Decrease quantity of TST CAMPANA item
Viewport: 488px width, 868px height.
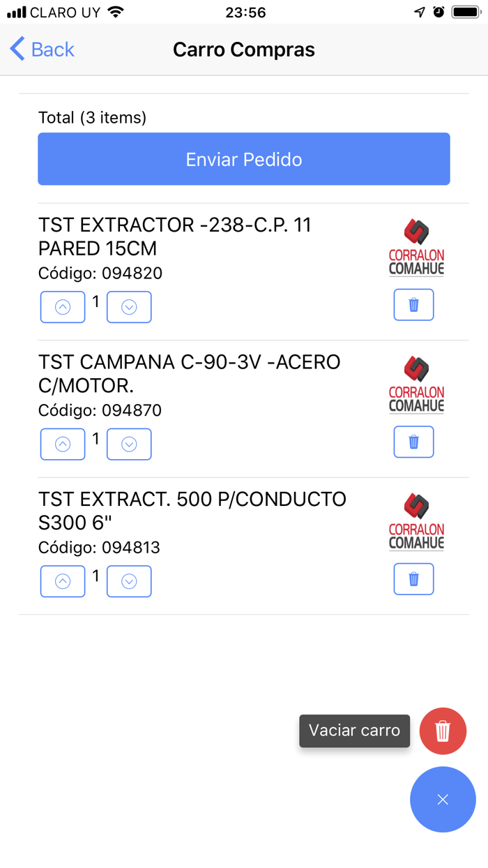tap(129, 444)
